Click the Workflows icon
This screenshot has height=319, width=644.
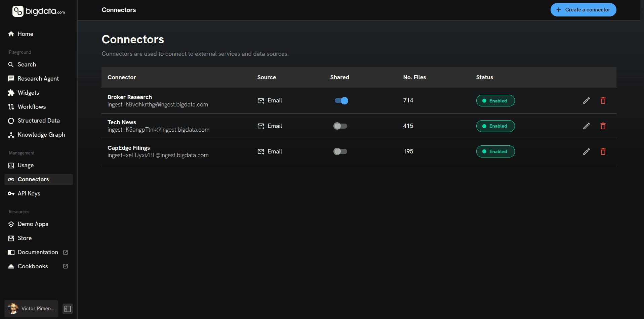pos(11,107)
